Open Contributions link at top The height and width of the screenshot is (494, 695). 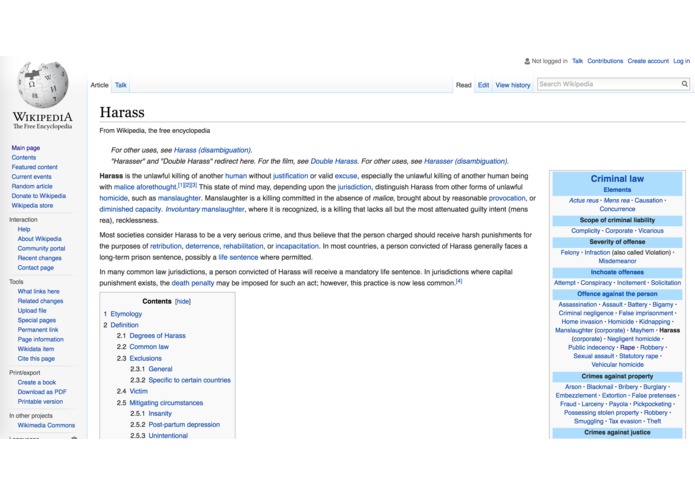point(605,61)
